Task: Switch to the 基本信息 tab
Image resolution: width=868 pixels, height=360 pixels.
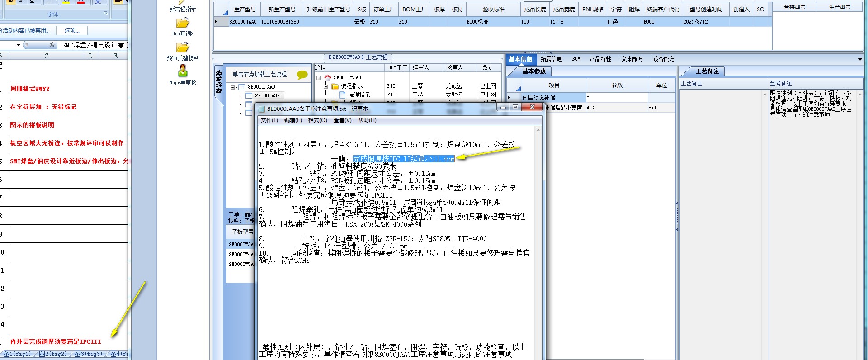Action: point(520,59)
